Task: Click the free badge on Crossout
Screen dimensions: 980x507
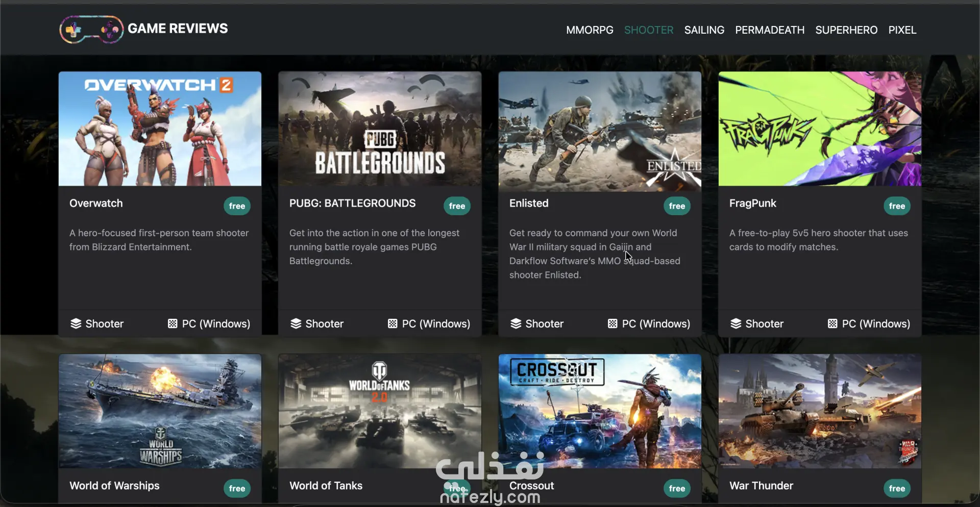Action: pyautogui.click(x=677, y=489)
